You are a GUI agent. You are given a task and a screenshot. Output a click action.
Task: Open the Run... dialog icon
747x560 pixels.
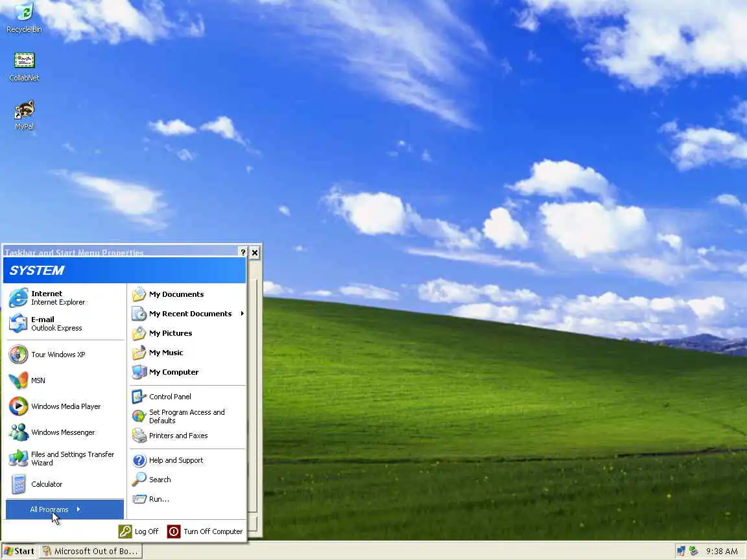(139, 499)
